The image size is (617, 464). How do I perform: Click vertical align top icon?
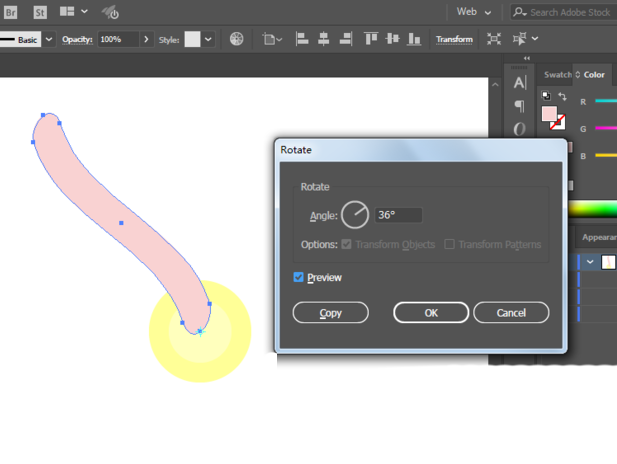point(371,39)
